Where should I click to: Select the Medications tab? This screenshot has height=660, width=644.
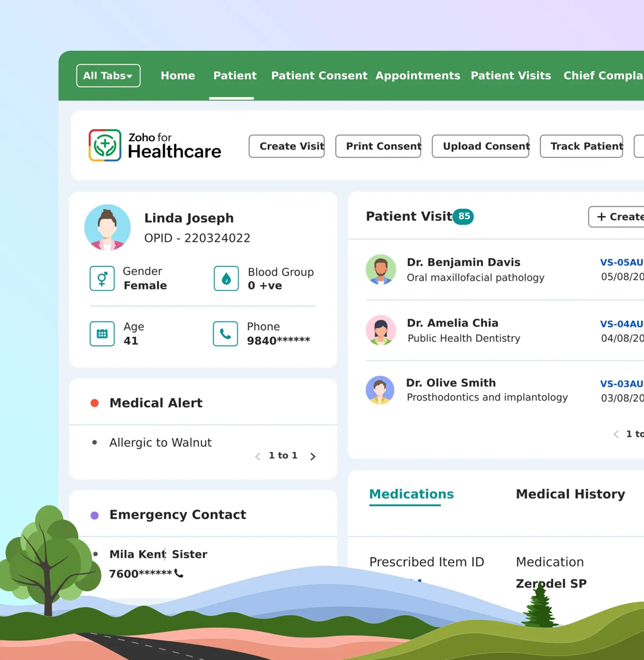point(411,494)
